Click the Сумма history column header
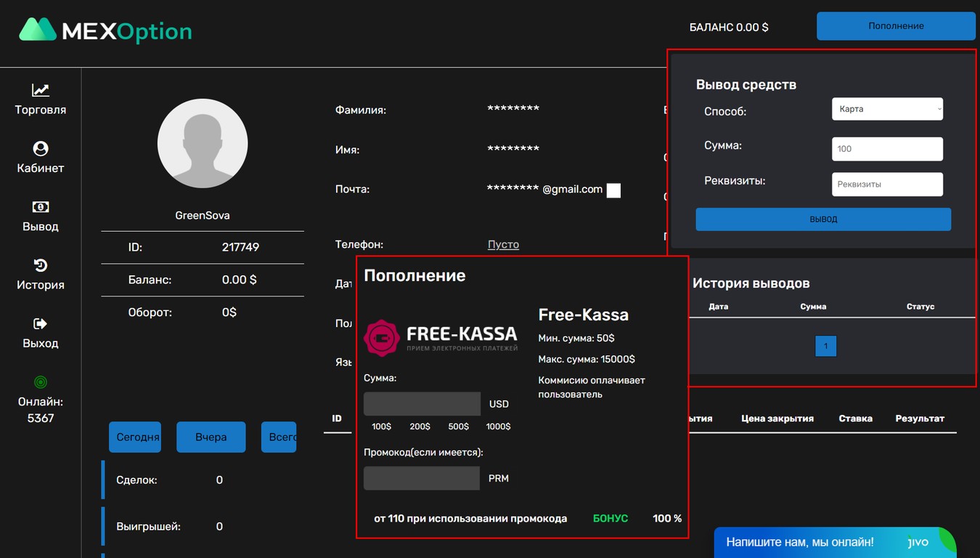The height and width of the screenshot is (558, 980). tap(813, 307)
